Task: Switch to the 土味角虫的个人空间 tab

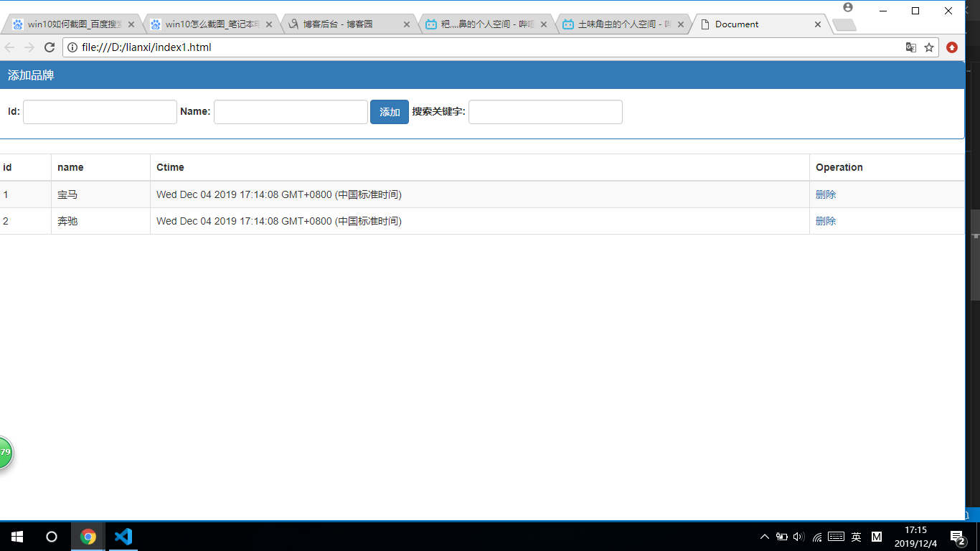Action: (x=625, y=24)
